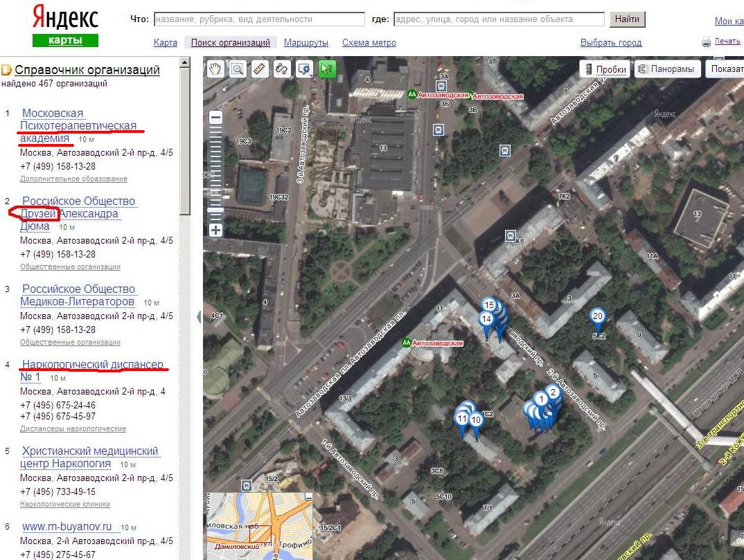Collapse the results side panel arrow
The image size is (744, 560).
199,316
